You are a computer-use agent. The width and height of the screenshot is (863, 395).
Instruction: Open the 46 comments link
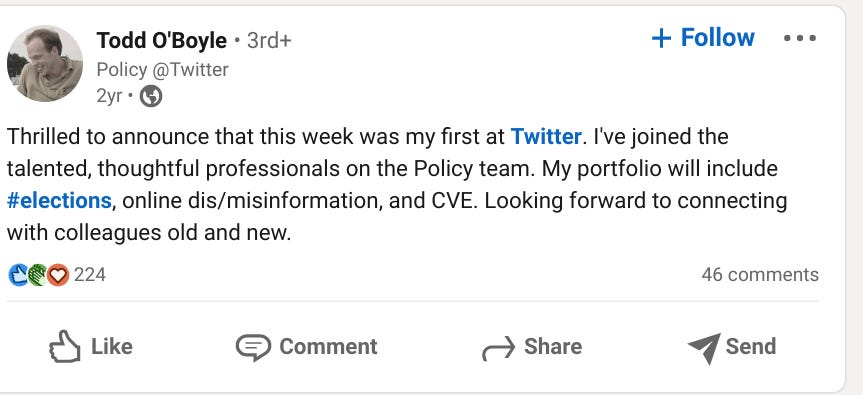[760, 275]
